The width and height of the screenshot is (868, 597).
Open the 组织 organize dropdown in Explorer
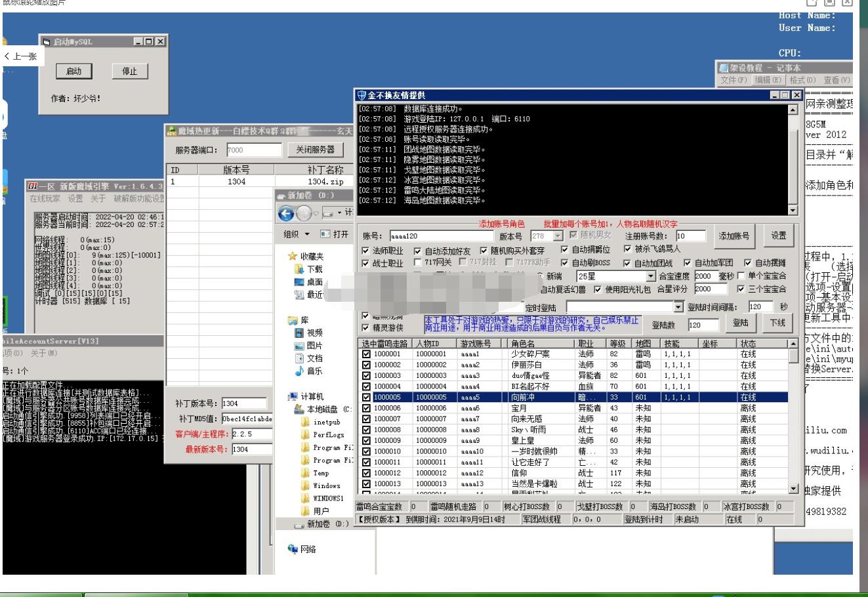tap(297, 234)
